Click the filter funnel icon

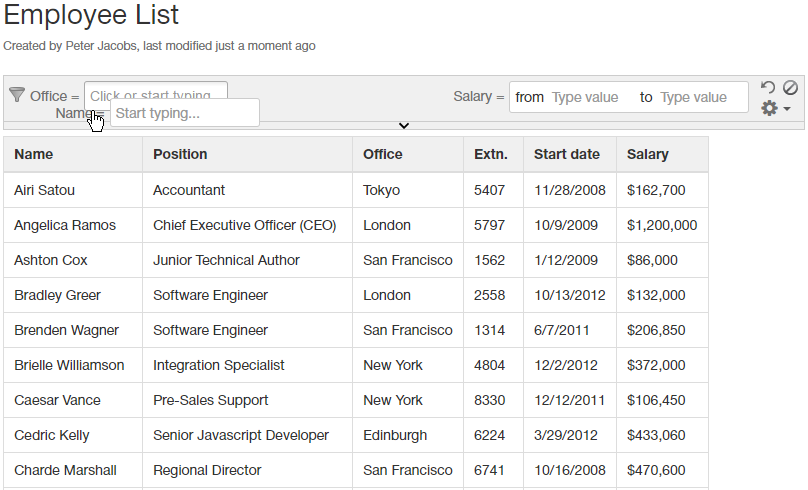click(x=16, y=95)
